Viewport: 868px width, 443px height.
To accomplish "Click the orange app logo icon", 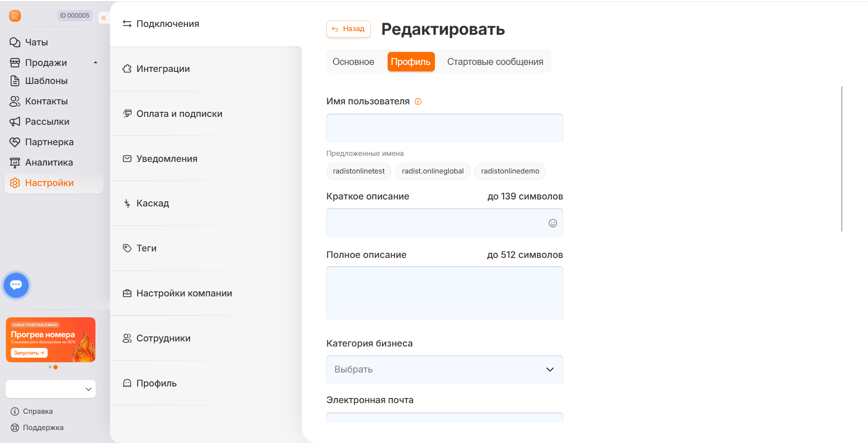I will (15, 16).
